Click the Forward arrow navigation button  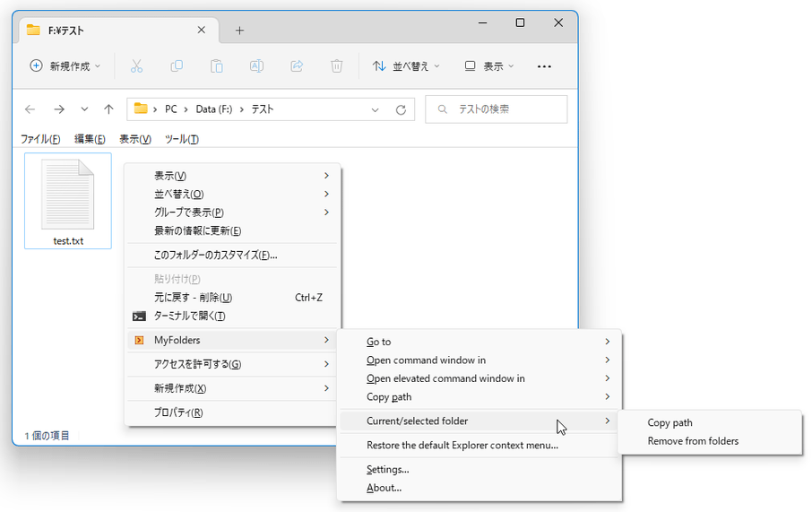point(59,109)
